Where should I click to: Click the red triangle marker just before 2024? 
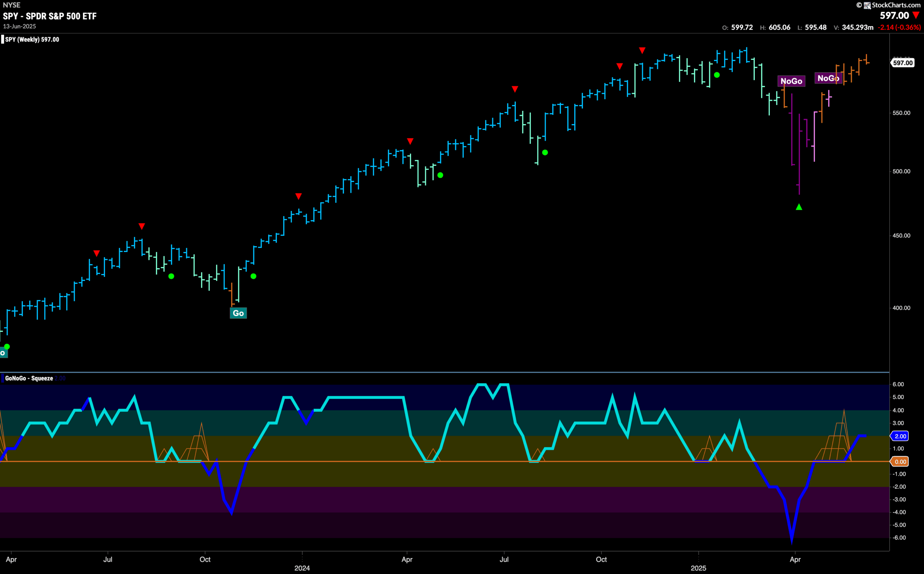click(x=298, y=196)
